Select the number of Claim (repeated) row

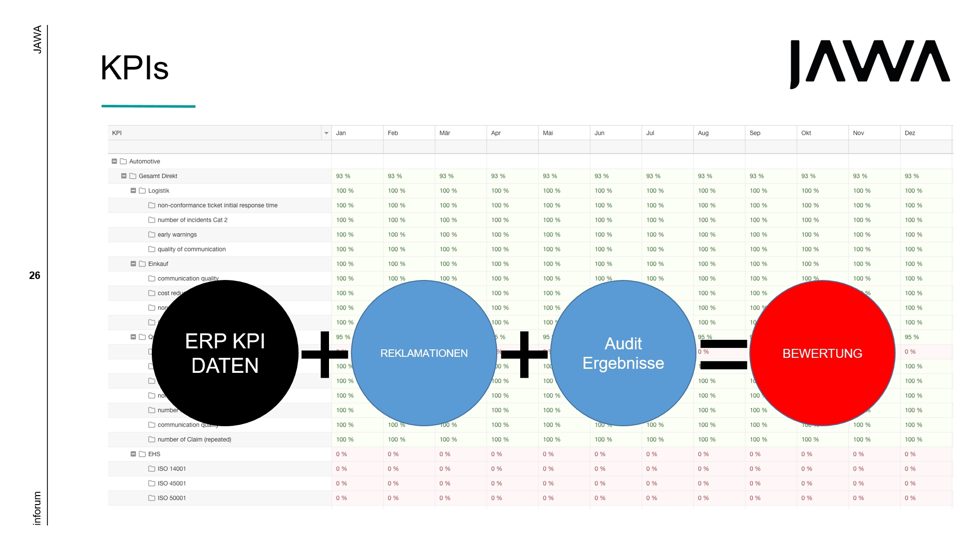[x=194, y=440]
